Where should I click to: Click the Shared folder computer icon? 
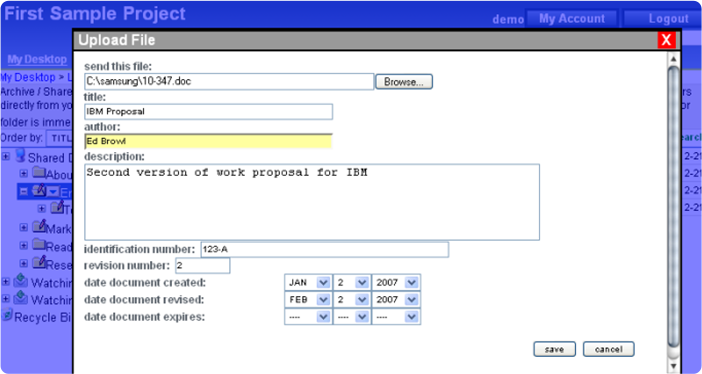(x=20, y=156)
